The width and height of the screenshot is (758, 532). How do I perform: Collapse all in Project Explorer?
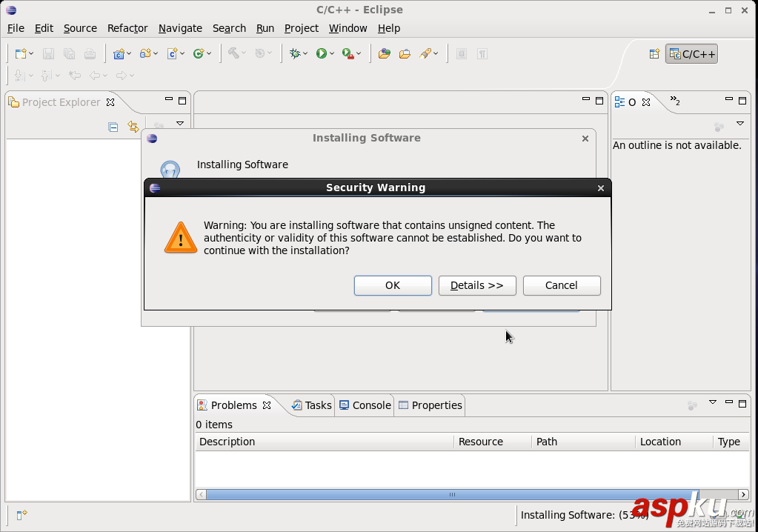(113, 127)
